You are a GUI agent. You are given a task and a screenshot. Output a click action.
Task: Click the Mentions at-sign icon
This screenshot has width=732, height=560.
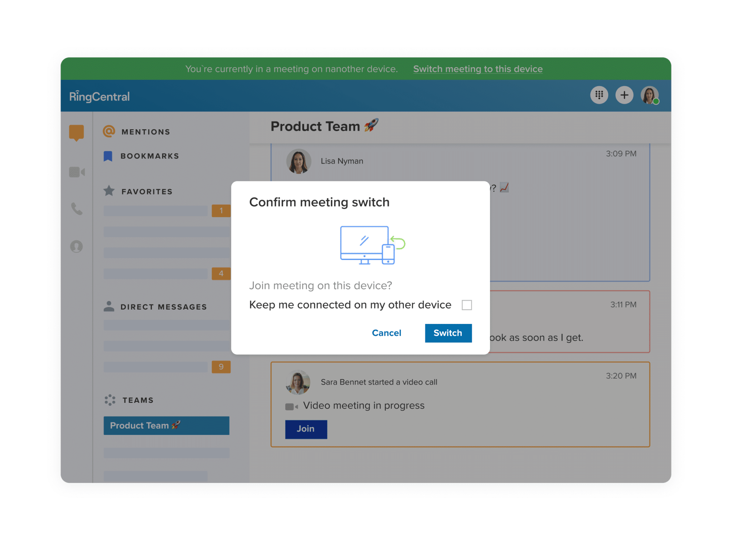click(109, 131)
